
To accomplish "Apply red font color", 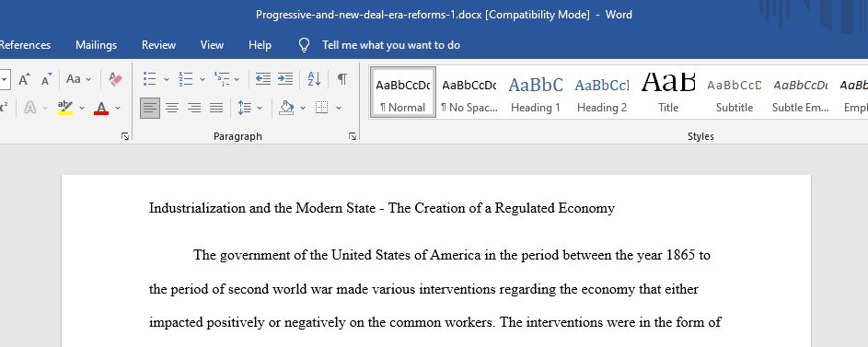I will 101,108.
